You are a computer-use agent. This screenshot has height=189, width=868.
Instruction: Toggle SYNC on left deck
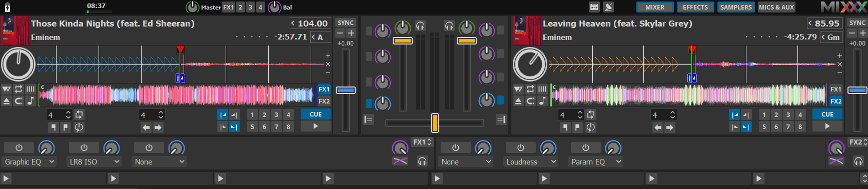point(346,23)
